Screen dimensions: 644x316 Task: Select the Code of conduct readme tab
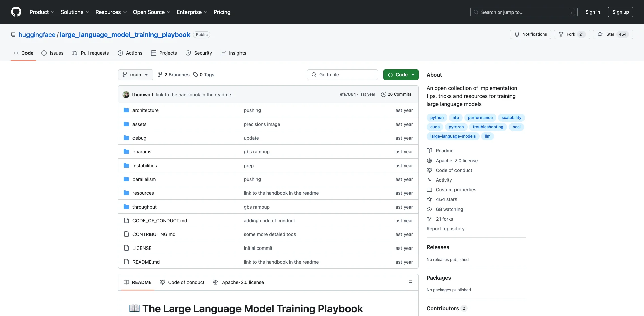[x=182, y=282]
